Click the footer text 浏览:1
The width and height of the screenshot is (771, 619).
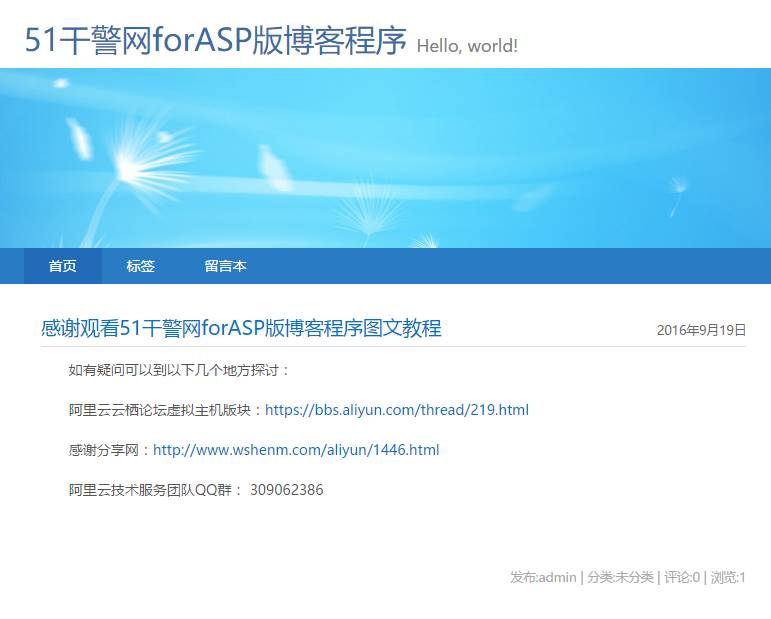(x=728, y=577)
